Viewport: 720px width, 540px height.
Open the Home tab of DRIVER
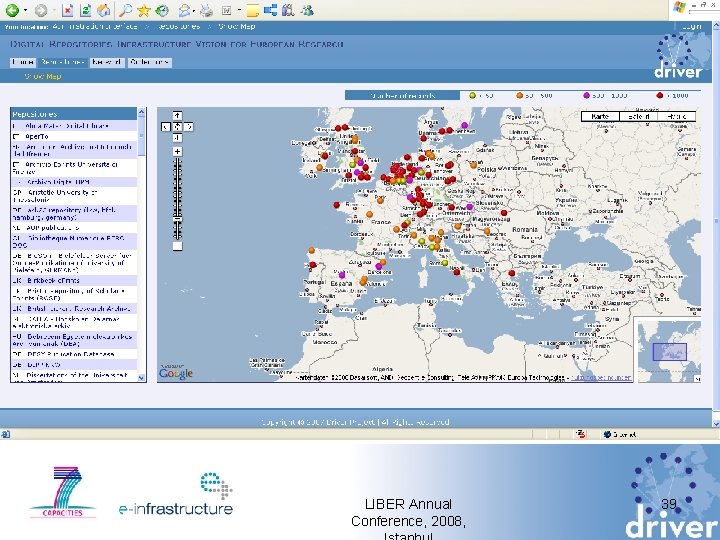point(23,62)
